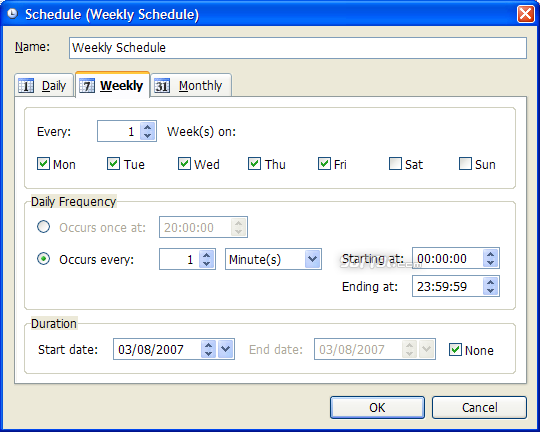Enable the Sun checkbox
Viewport: 540px width, 432px height.
(x=465, y=164)
